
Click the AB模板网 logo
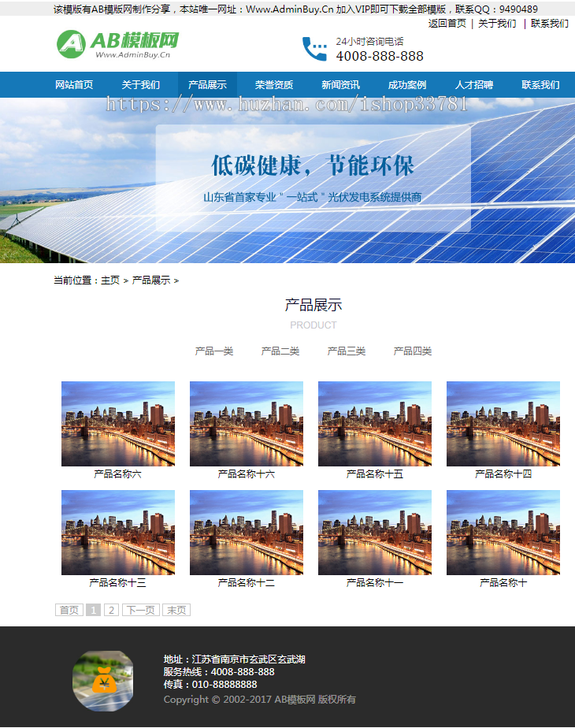click(118, 45)
